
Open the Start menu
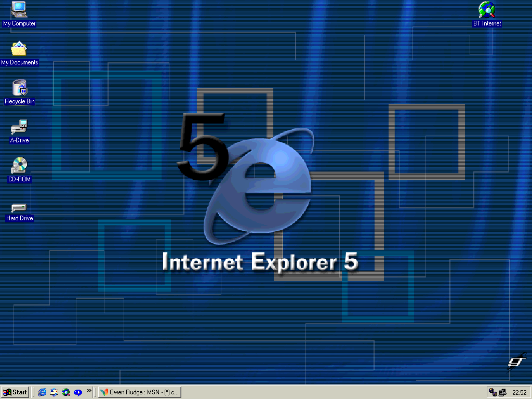(x=15, y=392)
